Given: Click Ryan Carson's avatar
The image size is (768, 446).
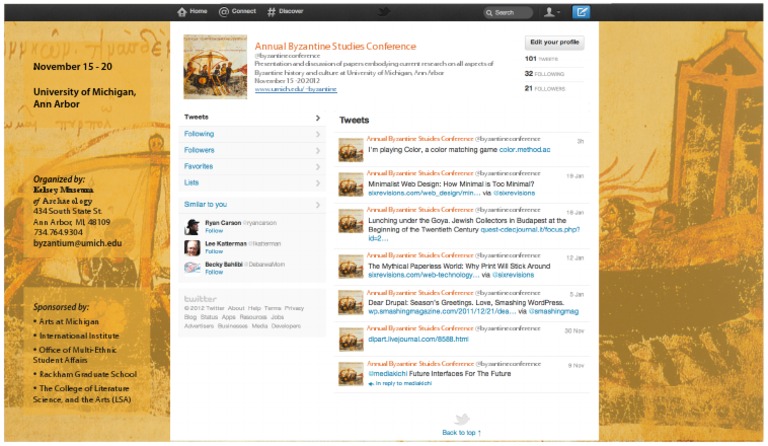Looking at the screenshot, I should (192, 227).
